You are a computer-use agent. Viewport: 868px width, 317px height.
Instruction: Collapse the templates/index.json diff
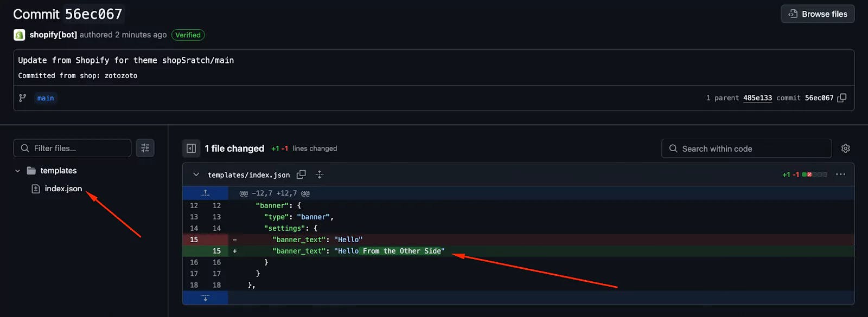[196, 174]
